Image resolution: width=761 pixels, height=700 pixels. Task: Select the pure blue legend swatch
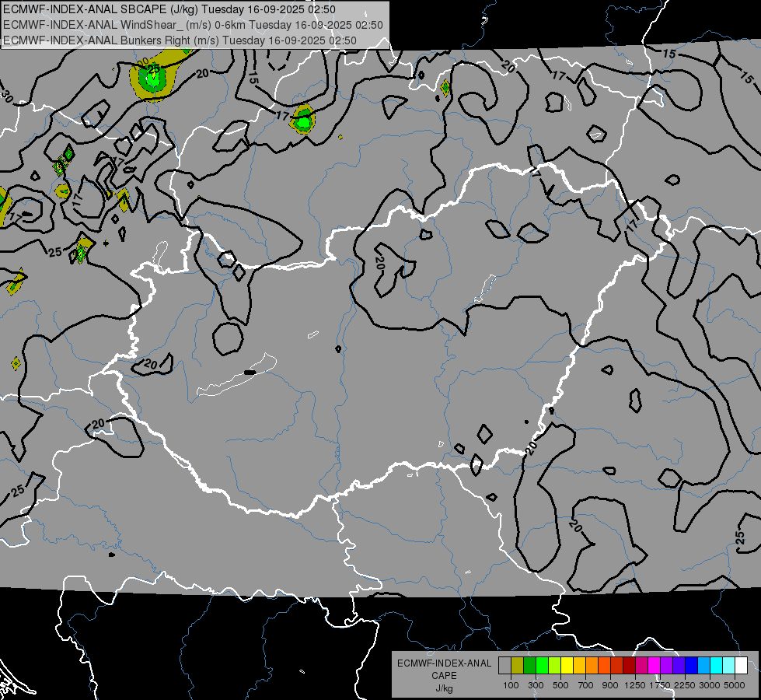pos(692,666)
